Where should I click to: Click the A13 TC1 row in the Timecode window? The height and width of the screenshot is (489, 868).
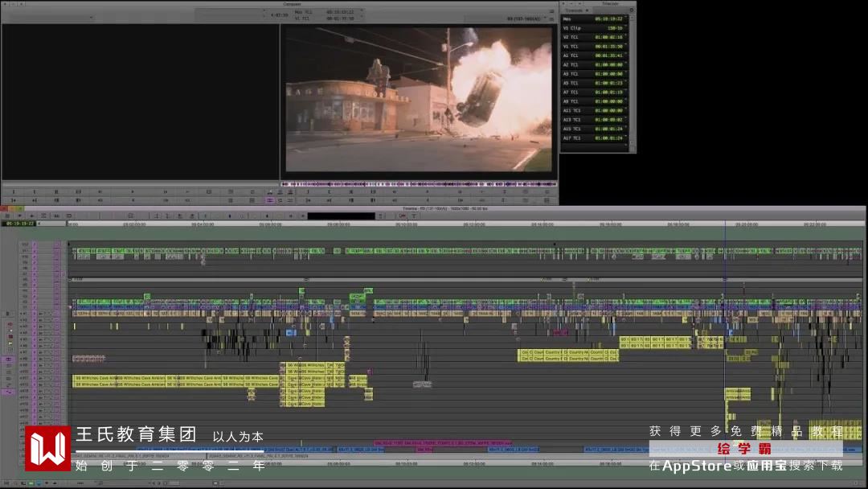[595, 120]
